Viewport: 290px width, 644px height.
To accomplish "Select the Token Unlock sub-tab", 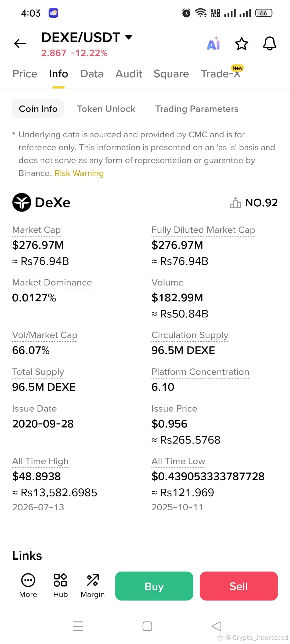I will point(106,109).
